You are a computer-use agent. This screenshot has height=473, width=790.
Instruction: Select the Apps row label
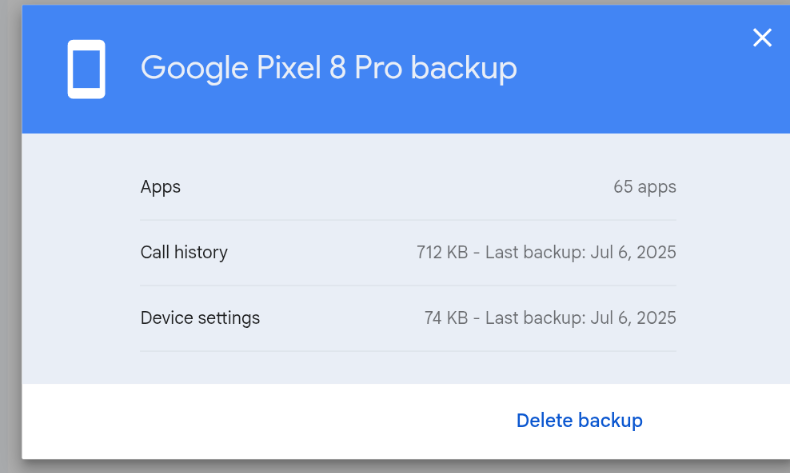point(160,187)
